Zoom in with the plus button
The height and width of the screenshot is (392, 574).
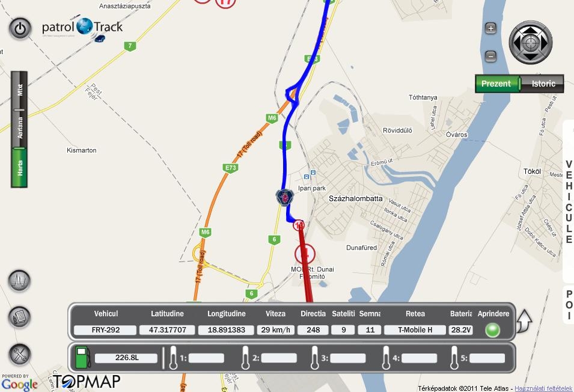pos(490,28)
